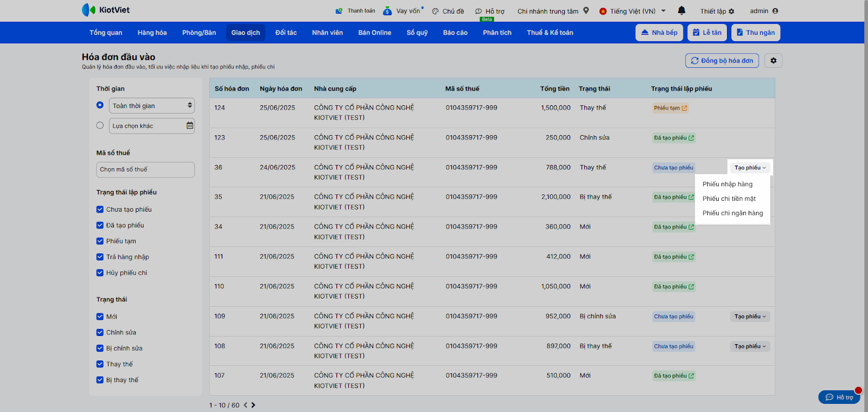Open the Thiết lập gear settings

[x=731, y=11]
